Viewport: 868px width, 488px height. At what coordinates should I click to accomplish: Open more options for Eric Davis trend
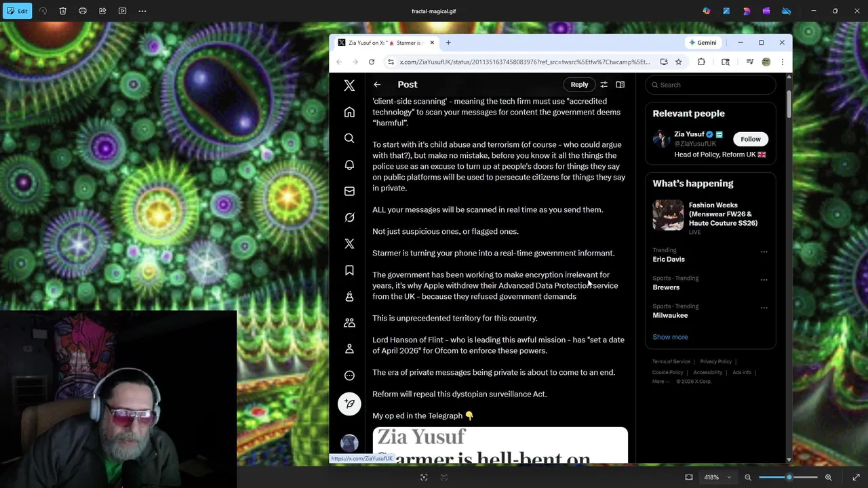coord(764,252)
